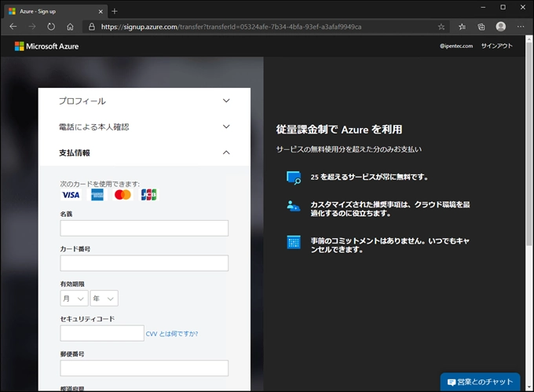Expand the 電話による本人確認 section chevron
This screenshot has height=392, width=534.
(x=226, y=126)
